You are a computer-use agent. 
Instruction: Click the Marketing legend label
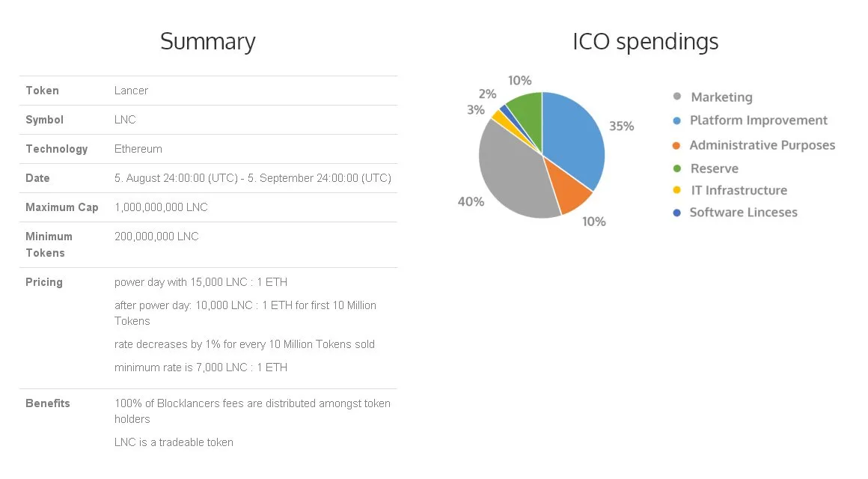coord(722,97)
